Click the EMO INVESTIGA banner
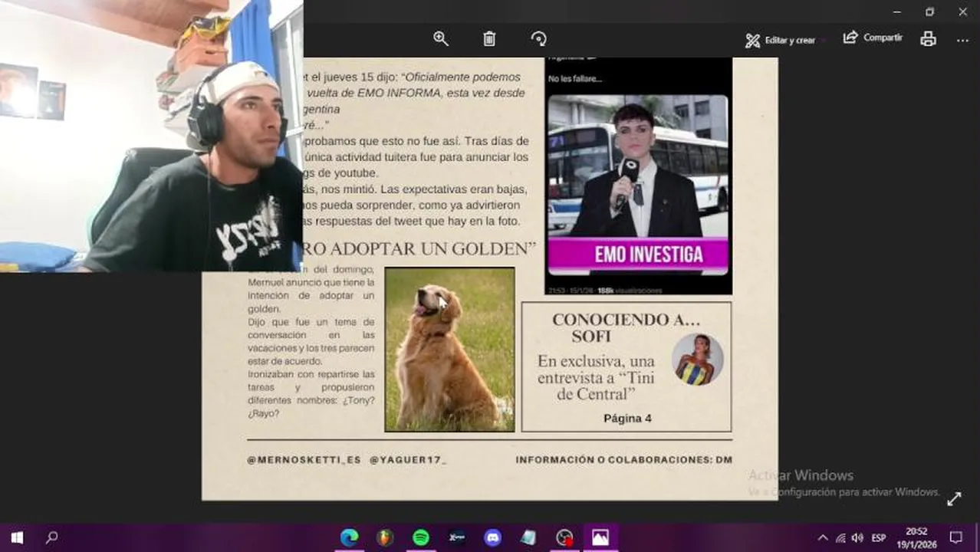Viewport: 980px width, 552px height. pyautogui.click(x=639, y=255)
